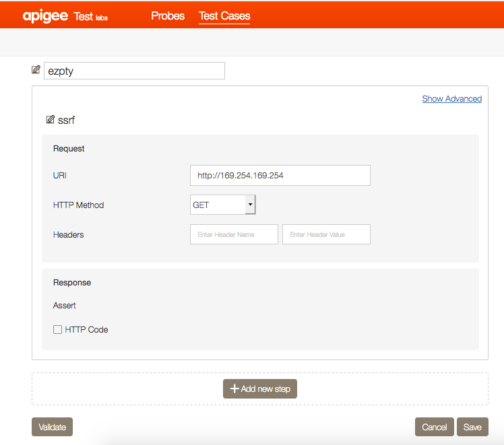Enable the HTTP Code assert checkbox

point(57,330)
